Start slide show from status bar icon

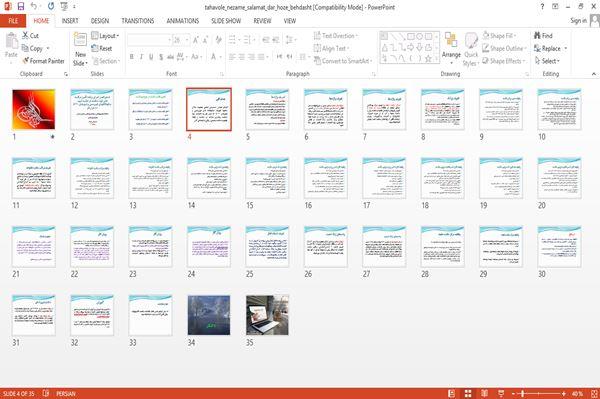pos(501,393)
